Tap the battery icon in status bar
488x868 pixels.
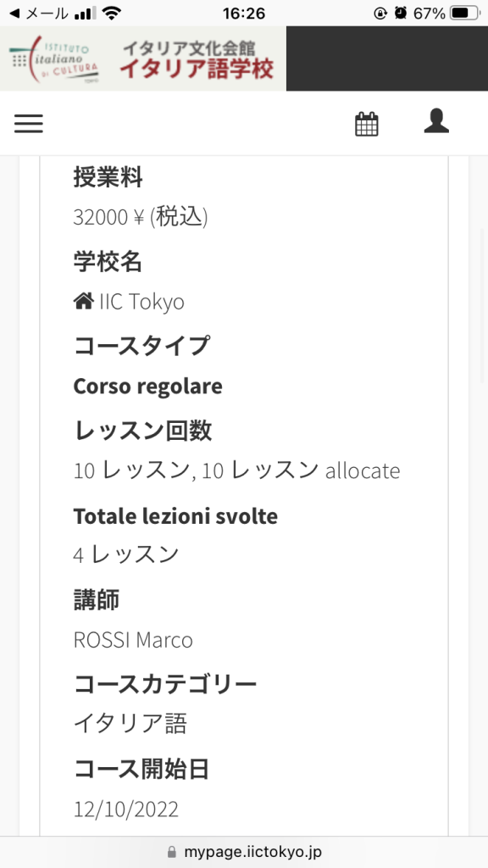(x=465, y=14)
